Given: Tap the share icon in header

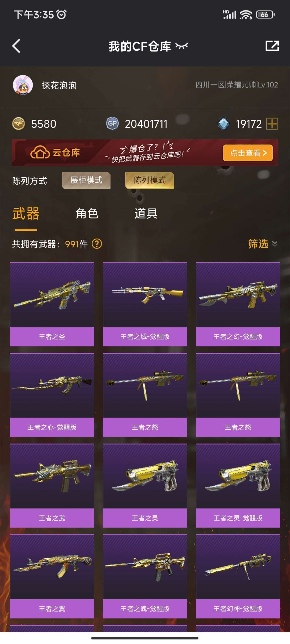Looking at the screenshot, I should tap(272, 46).
